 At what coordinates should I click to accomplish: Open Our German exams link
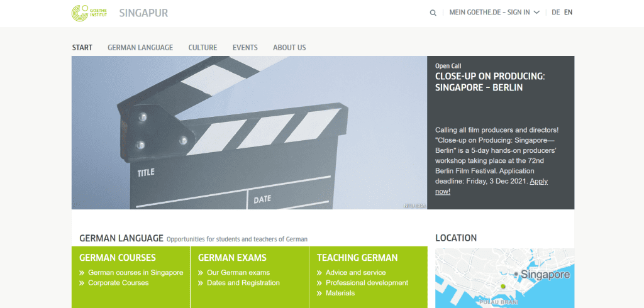238,273
